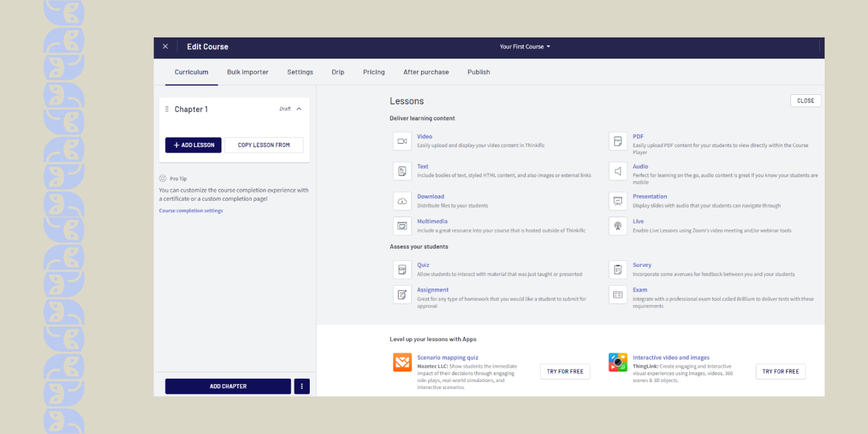
Task: Click the Scenario mapping quiz app icon
Action: coord(403,362)
